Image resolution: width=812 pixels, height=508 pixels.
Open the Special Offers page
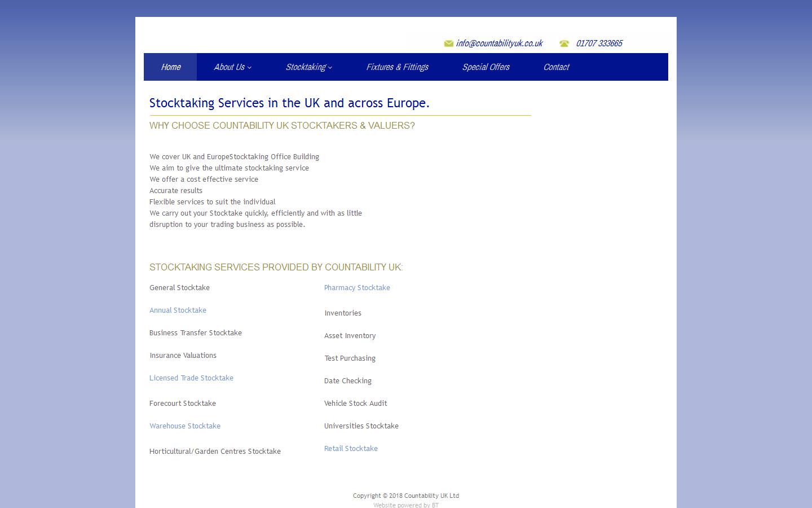[486, 67]
